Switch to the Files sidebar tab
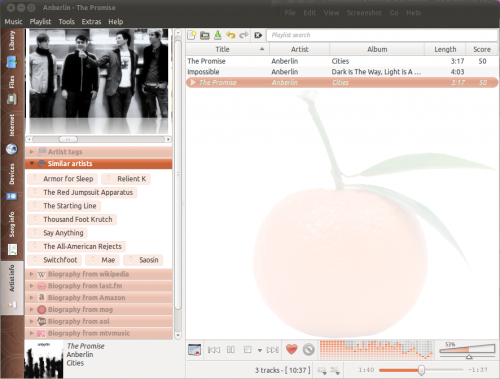This screenshot has width=500, height=379. coord(12,90)
